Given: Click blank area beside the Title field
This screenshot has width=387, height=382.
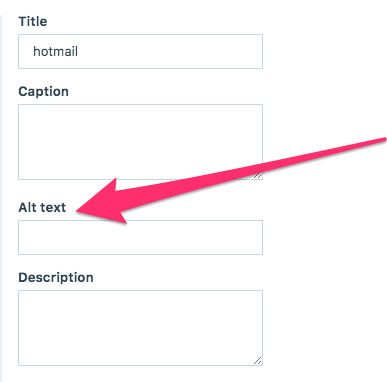Looking at the screenshot, I should (x=323, y=51).
